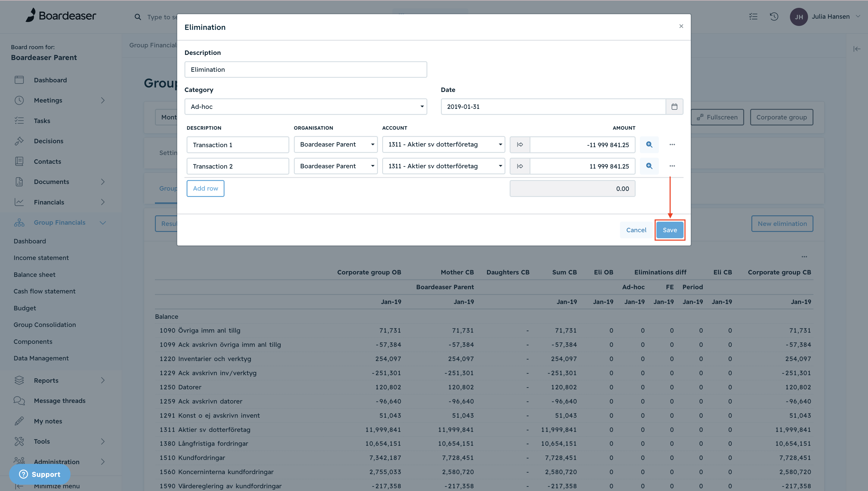Image resolution: width=868 pixels, height=491 pixels.
Task: Click the Decisions gavel icon
Action: coord(19,141)
